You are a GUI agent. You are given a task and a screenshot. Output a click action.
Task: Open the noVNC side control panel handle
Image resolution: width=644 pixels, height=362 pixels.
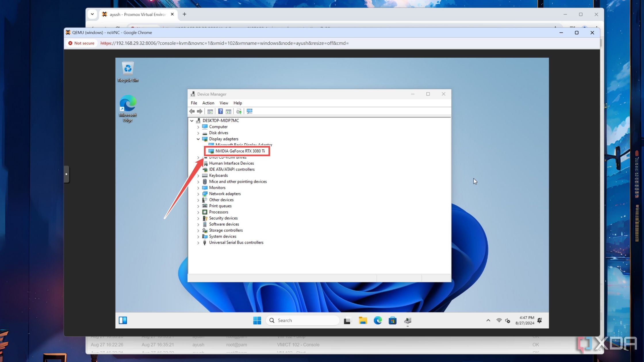coord(66,174)
